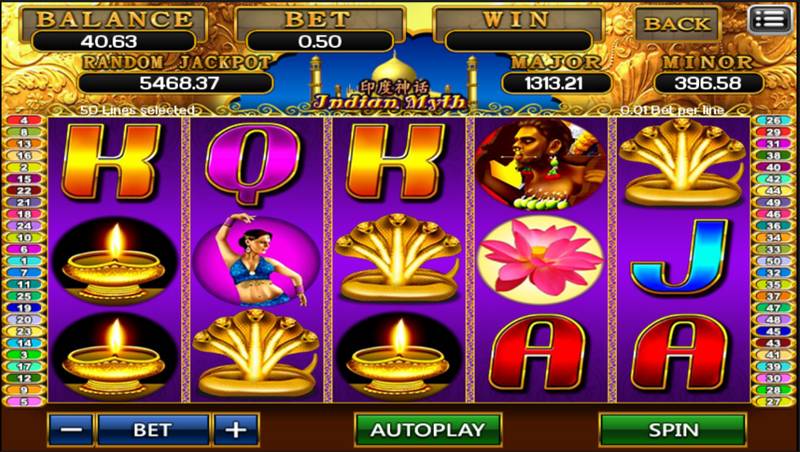
Task: Increase bet with the plus button
Action: (236, 430)
